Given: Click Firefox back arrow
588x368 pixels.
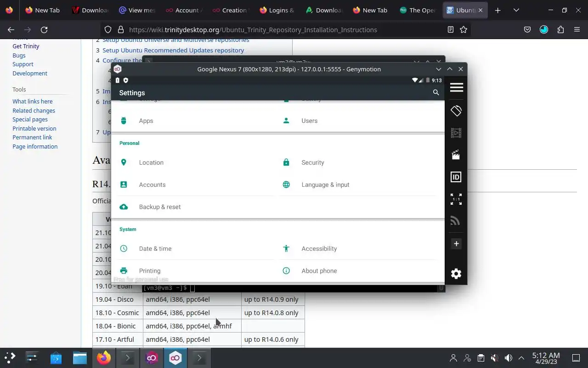Looking at the screenshot, I should pos(11,29).
